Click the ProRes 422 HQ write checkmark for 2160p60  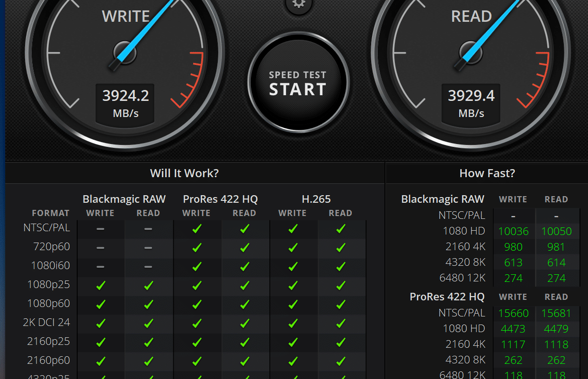pos(196,361)
